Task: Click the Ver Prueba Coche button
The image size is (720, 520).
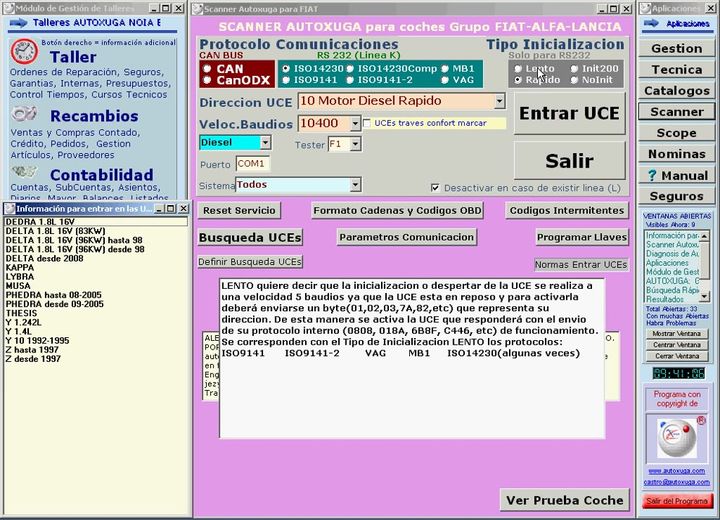Action: pyautogui.click(x=564, y=500)
